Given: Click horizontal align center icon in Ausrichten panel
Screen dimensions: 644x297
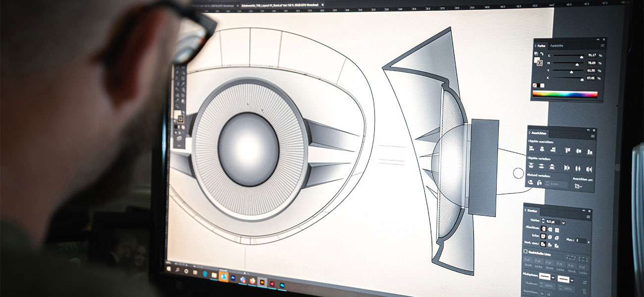Looking at the screenshot, I should click(542, 149).
